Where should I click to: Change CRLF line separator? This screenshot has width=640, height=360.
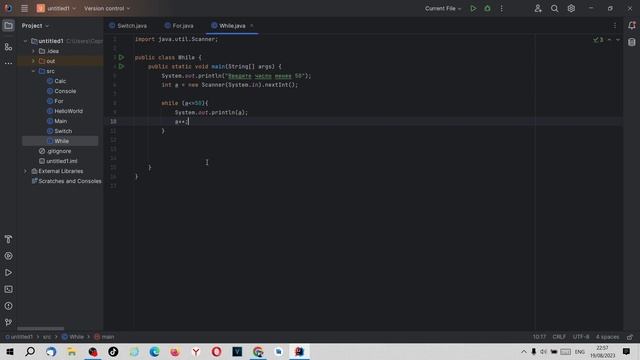tap(559, 337)
